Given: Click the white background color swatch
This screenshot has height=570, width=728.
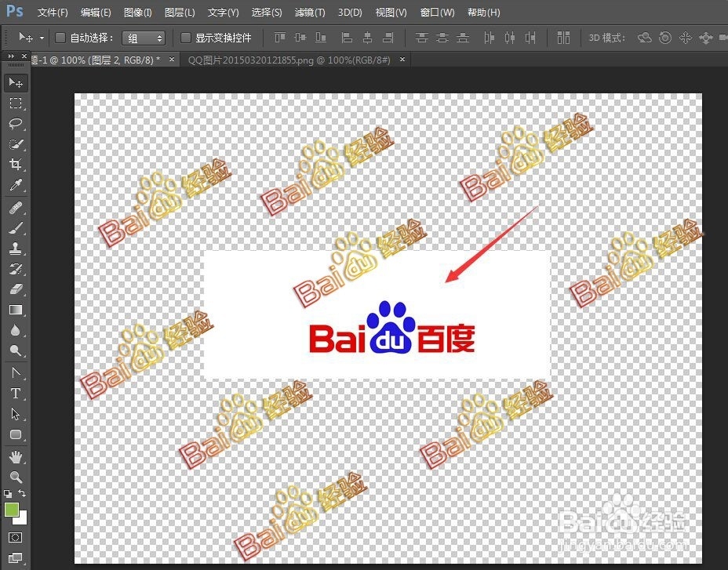Looking at the screenshot, I should (22, 519).
